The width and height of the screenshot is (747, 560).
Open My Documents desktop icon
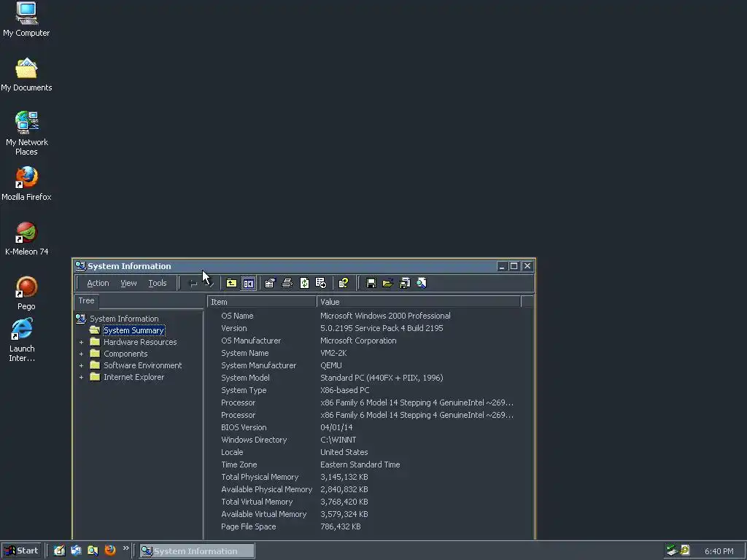[26, 75]
